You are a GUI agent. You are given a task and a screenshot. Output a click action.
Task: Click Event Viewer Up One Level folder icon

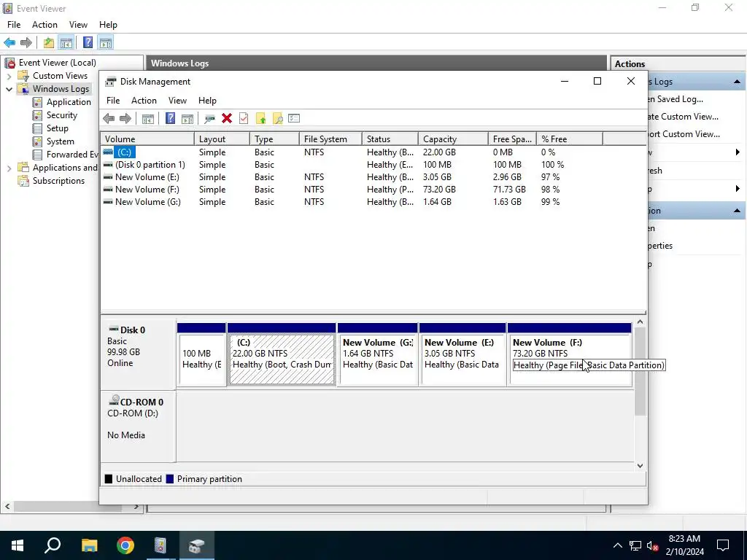pos(49,43)
